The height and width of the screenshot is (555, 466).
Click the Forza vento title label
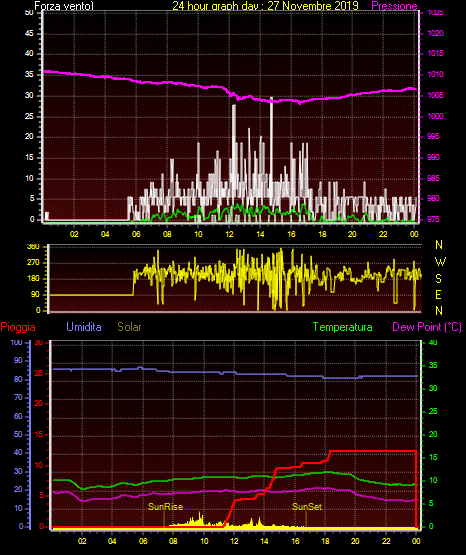(64, 6)
